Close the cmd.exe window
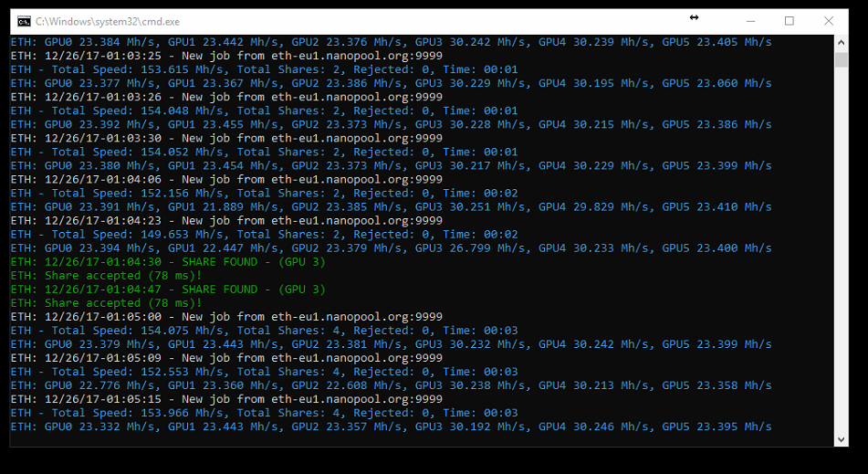Viewport: 868px width, 474px height. pyautogui.click(x=829, y=22)
